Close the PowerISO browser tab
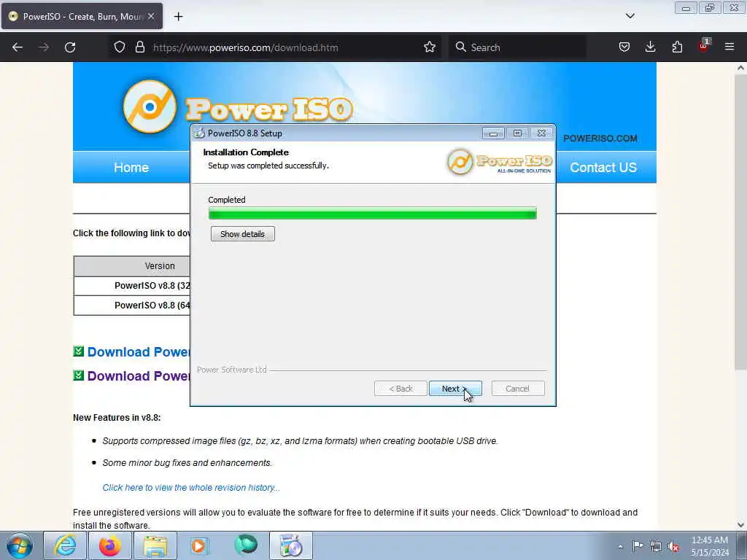The width and height of the screenshot is (747, 560). pos(151,17)
